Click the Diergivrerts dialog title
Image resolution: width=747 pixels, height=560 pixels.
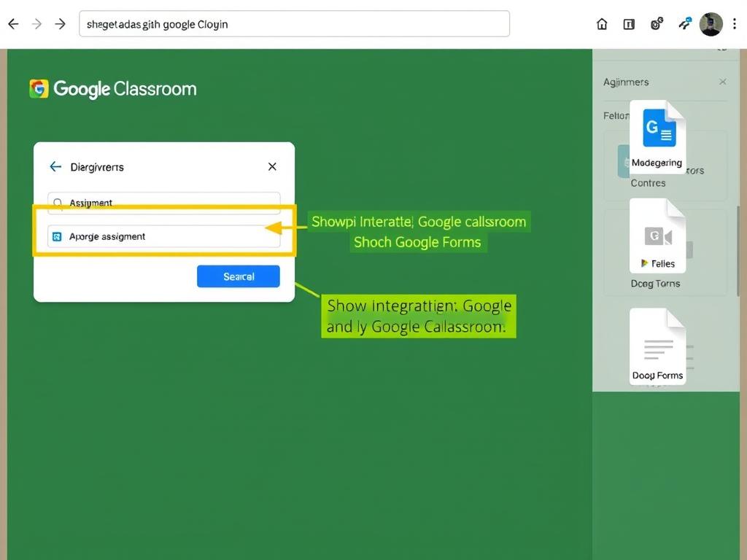(x=97, y=167)
